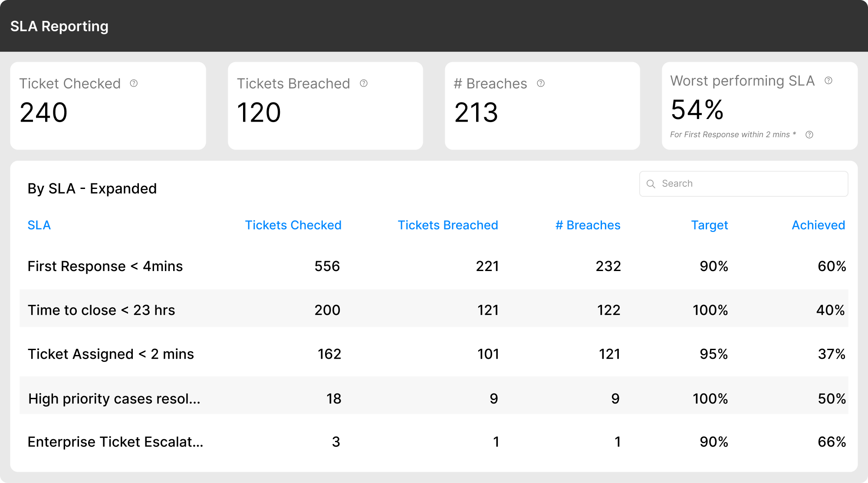Sort table by the SLA column header

tap(39, 225)
